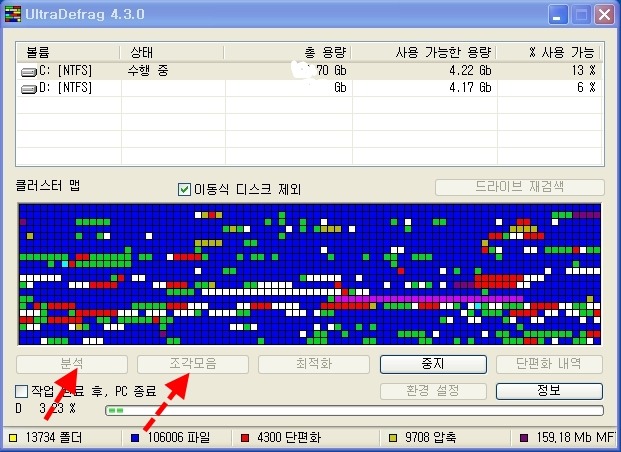Click the magenta cluster strip in map
The image size is (621, 452).
(429, 299)
